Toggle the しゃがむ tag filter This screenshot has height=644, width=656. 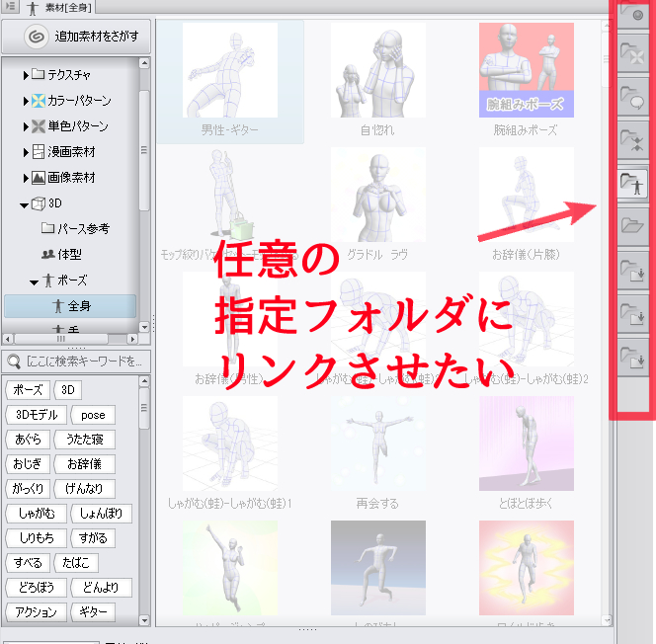pyautogui.click(x=37, y=514)
